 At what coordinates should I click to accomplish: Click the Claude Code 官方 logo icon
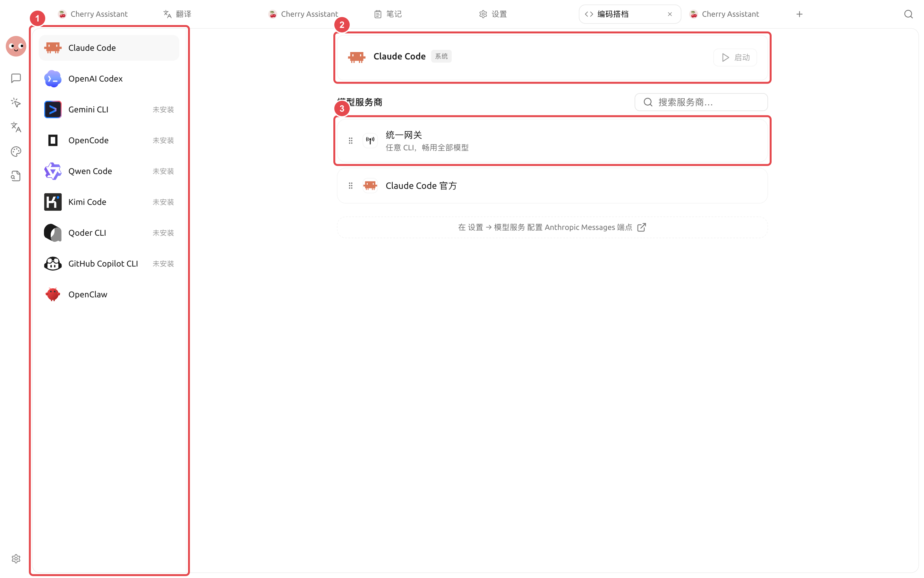370,186
